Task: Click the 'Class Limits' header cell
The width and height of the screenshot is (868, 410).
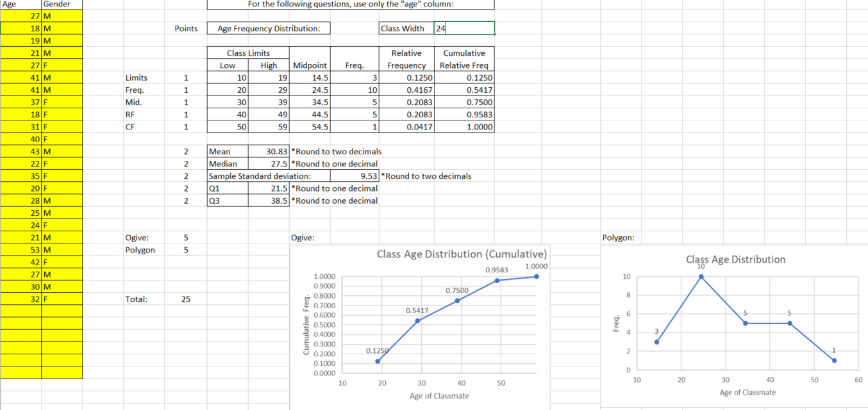Action: [x=249, y=53]
